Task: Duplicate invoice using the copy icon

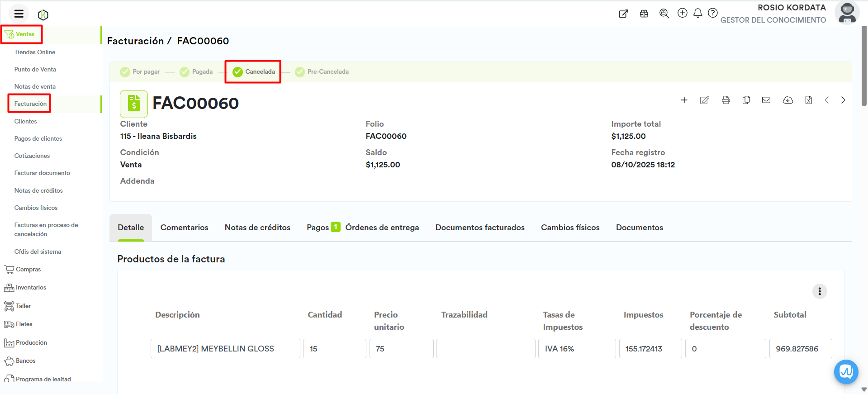Action: pyautogui.click(x=746, y=100)
